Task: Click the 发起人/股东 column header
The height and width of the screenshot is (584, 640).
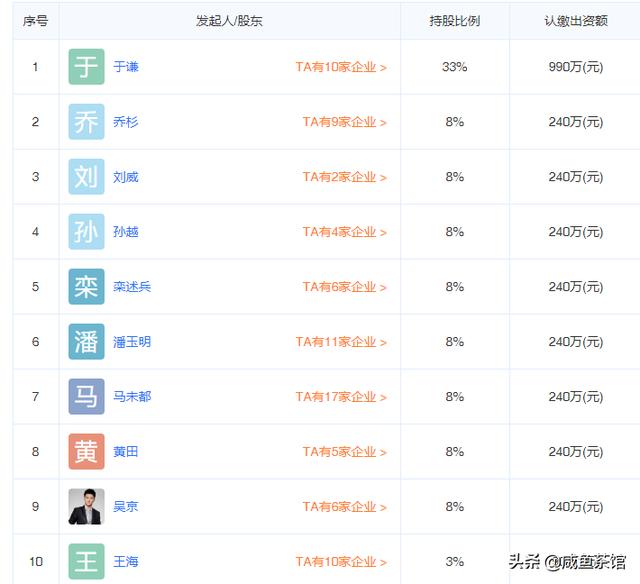Action: pos(229,21)
